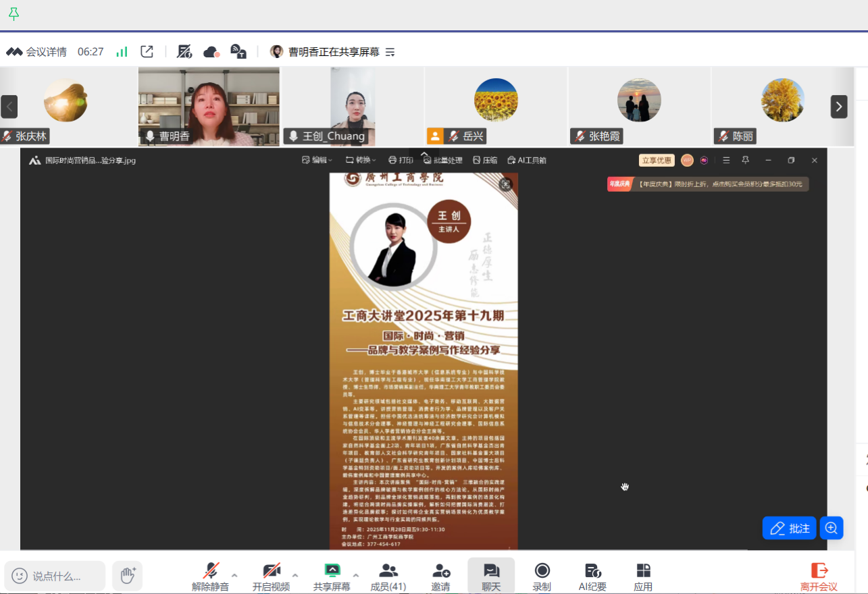868x594 pixels.
Task: Raise hand using the hand icon
Action: click(x=128, y=576)
